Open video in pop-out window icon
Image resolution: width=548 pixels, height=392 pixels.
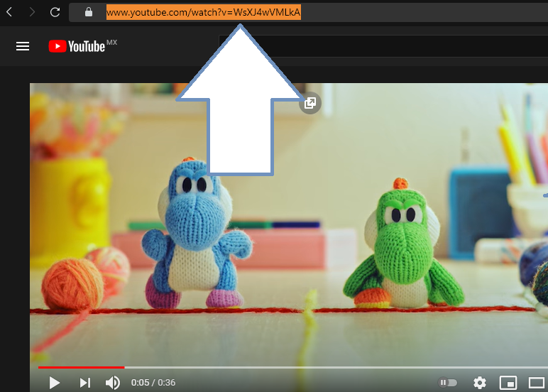click(310, 103)
